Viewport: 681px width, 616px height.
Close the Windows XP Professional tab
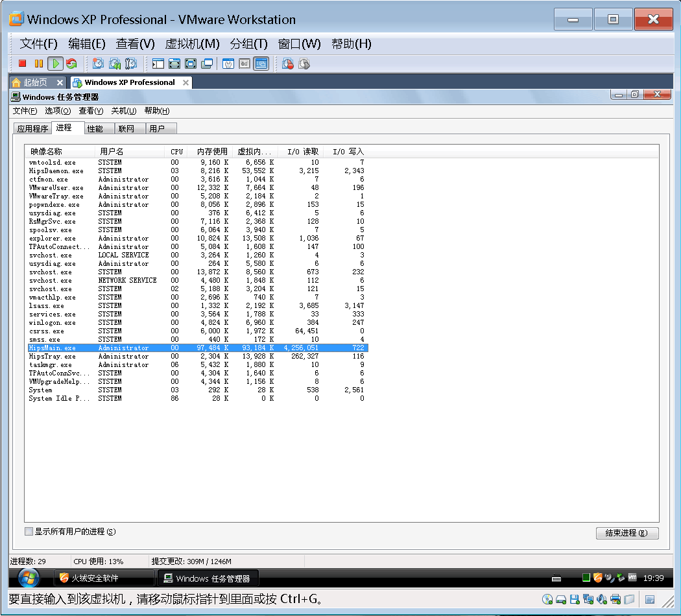coord(186,82)
